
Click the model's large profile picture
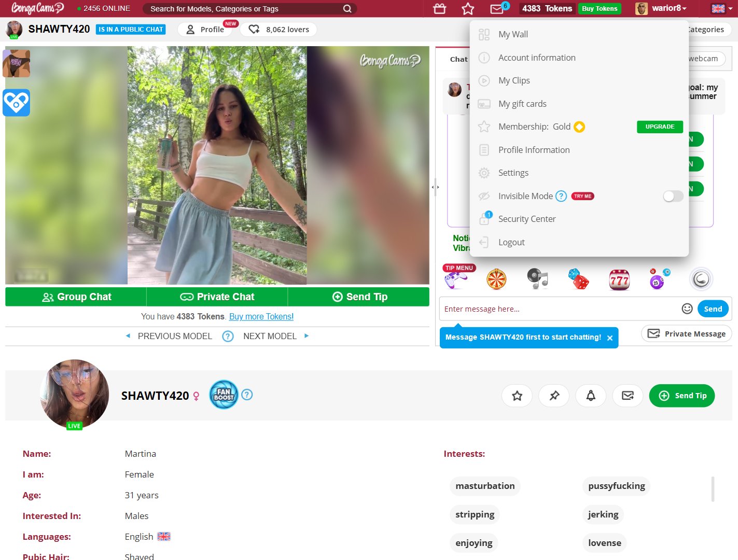[74, 394]
